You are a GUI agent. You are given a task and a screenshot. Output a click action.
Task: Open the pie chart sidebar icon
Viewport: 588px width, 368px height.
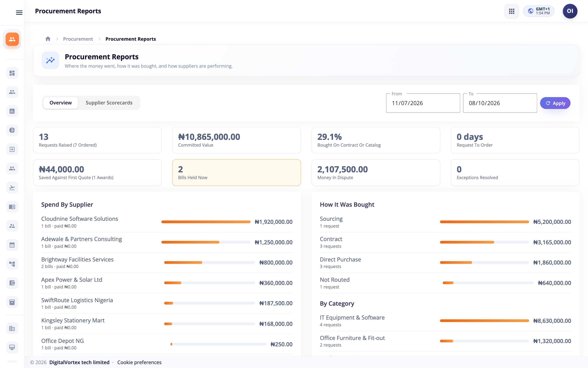(12, 130)
